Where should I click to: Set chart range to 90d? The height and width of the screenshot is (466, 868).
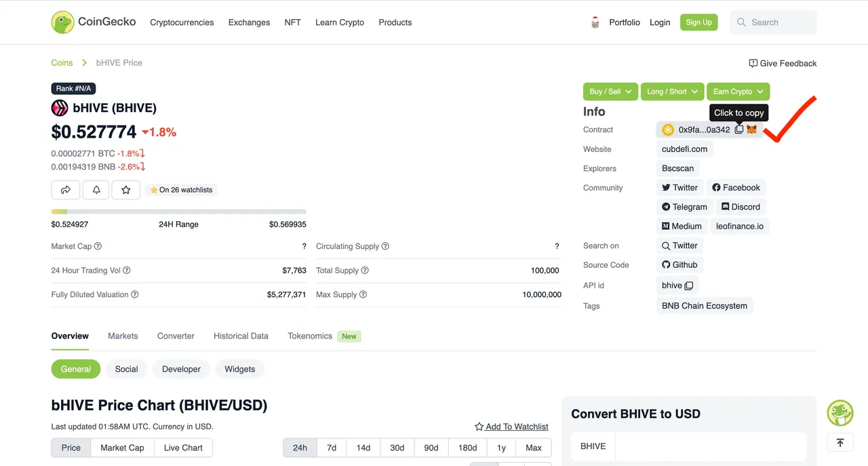[431, 448]
